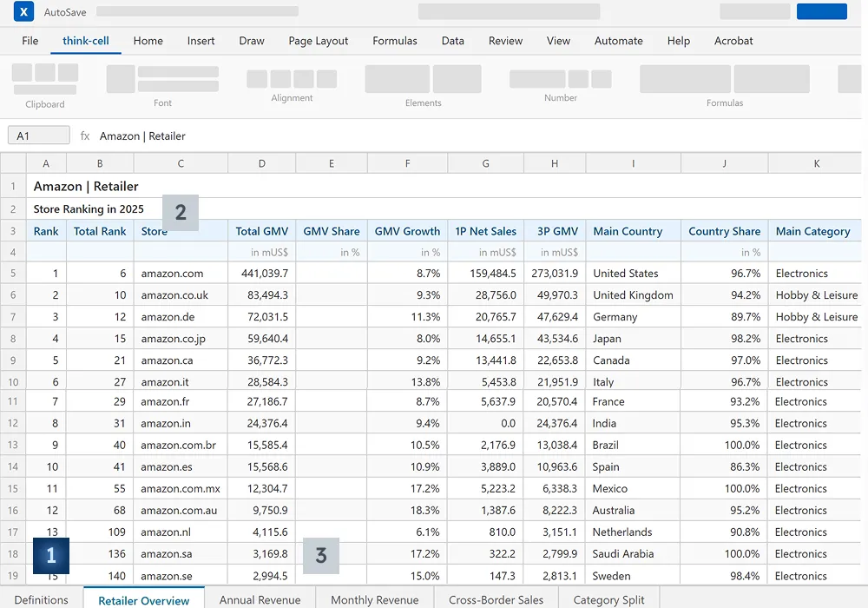This screenshot has height=608, width=868.
Task: Open the think-cell ribbon tab
Action: [85, 41]
